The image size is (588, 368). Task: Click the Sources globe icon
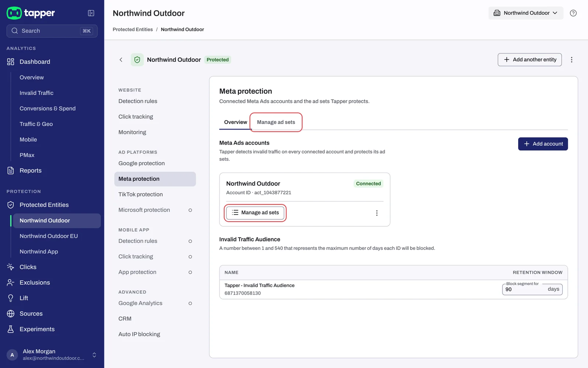pos(11,314)
